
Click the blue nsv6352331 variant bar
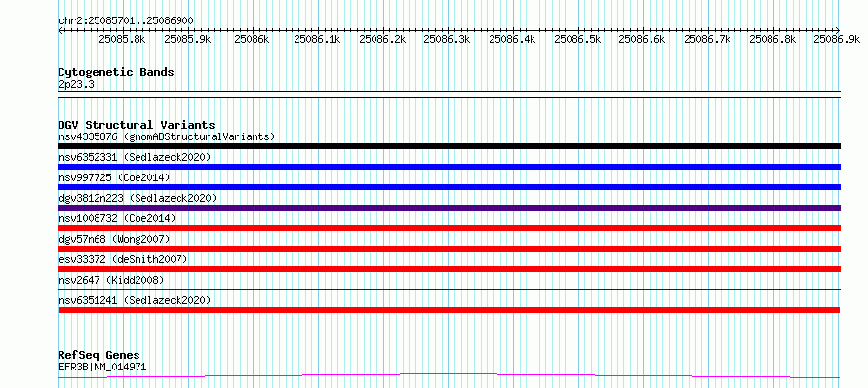pyautogui.click(x=450, y=167)
